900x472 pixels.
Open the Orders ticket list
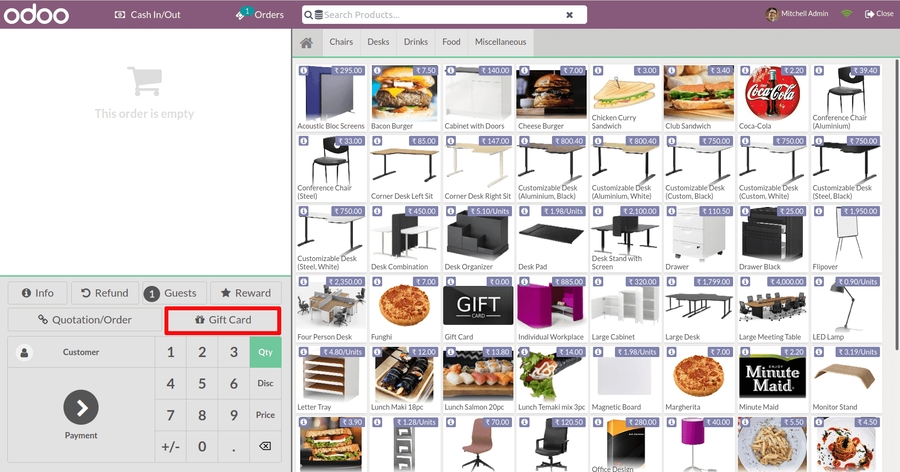(x=259, y=14)
